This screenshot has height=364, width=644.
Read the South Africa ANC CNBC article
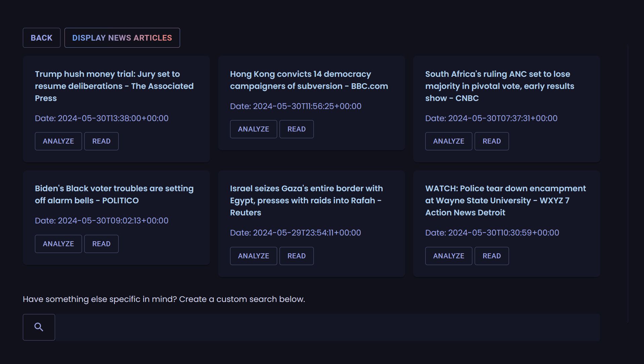point(492,141)
